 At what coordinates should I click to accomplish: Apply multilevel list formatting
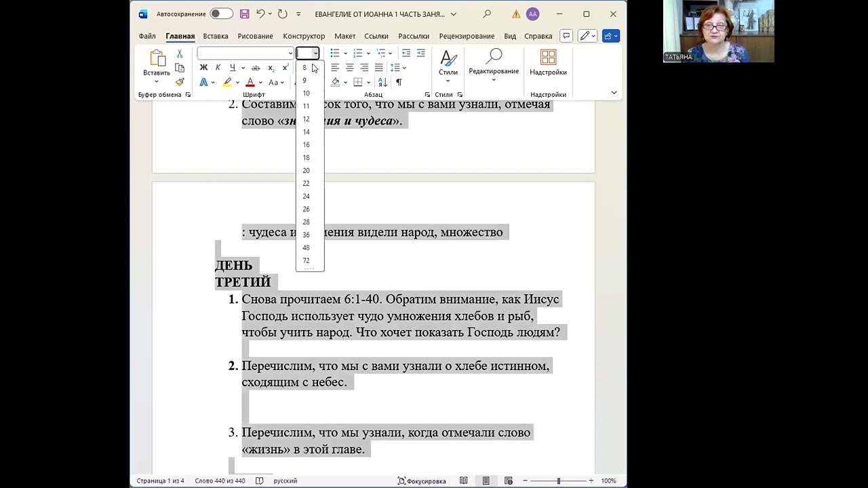381,53
